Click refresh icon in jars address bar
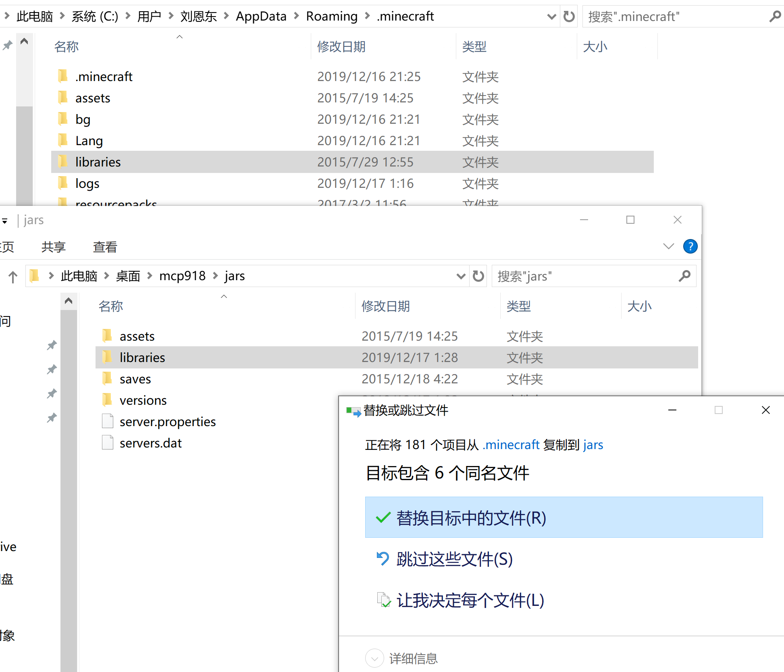 point(478,276)
